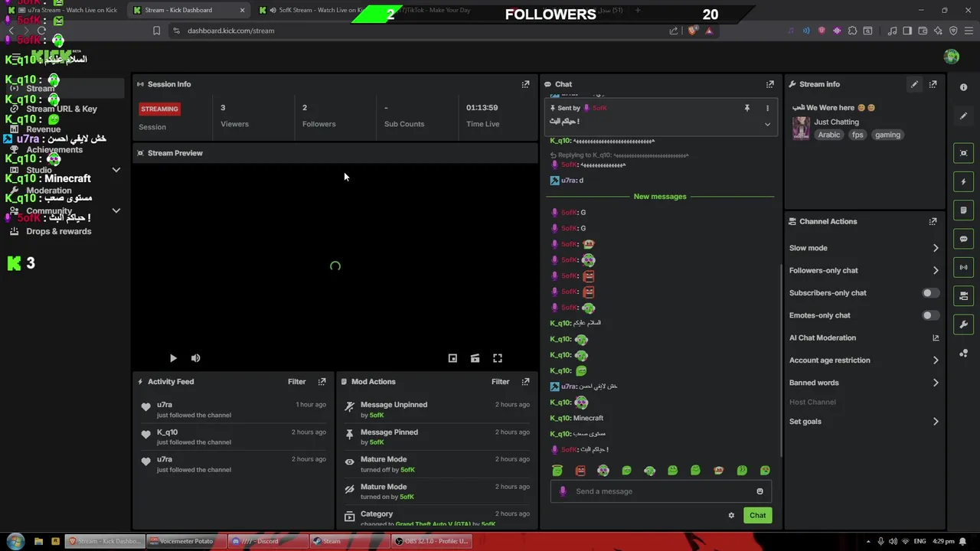Screen dimensions: 980x551
Task: Open the emoji picker in chat input
Action: [759, 491]
